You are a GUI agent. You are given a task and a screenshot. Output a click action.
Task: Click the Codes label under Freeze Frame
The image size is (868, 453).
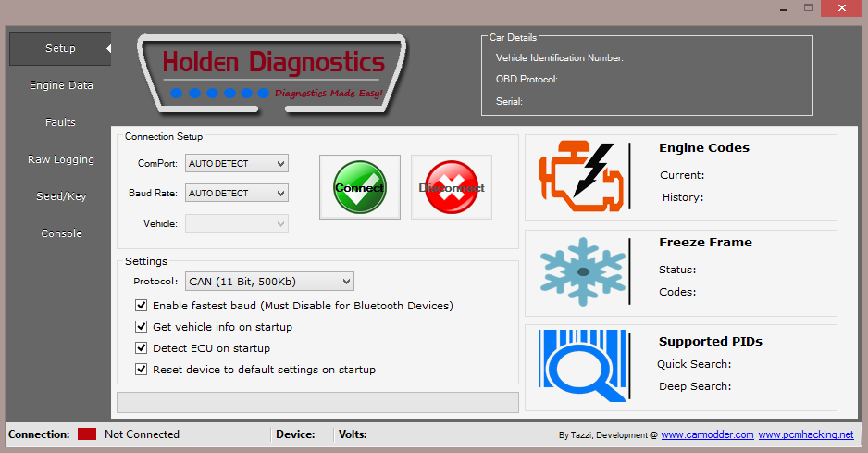click(x=677, y=292)
